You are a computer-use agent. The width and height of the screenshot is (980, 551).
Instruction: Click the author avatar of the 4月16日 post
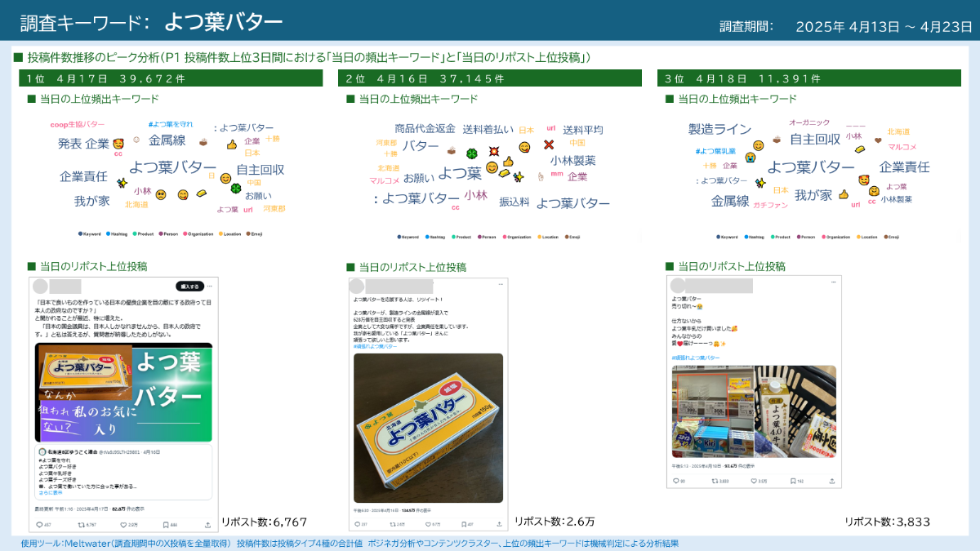[358, 286]
